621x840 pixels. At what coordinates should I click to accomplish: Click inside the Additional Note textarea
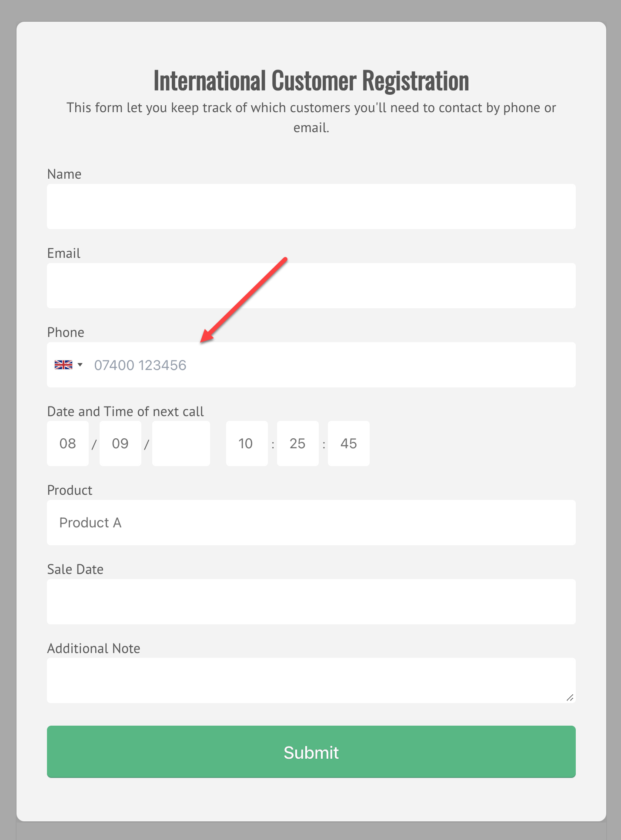pyautogui.click(x=310, y=680)
